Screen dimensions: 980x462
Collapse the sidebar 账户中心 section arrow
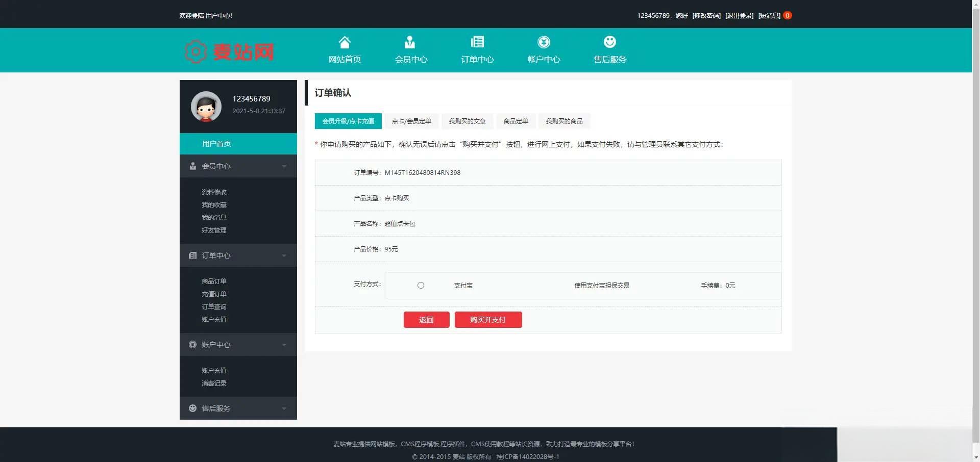pos(284,345)
